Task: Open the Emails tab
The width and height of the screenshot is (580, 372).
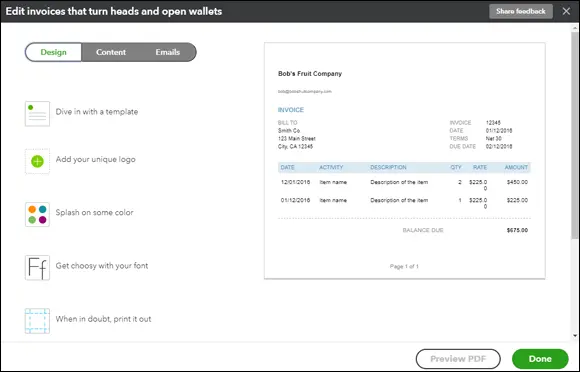Action: point(168,52)
